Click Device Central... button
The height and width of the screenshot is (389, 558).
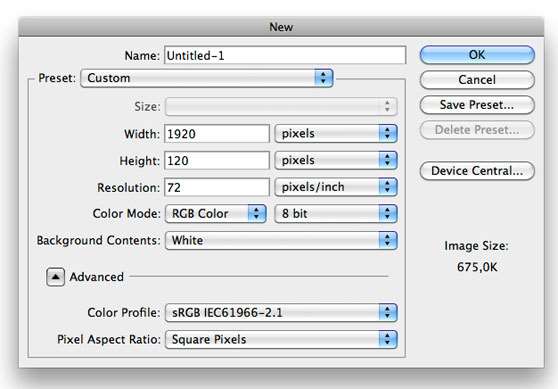coord(477,171)
